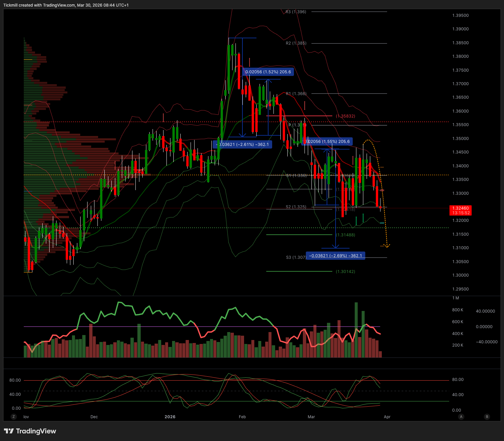Click the Feb label on the time axis

coord(242,417)
